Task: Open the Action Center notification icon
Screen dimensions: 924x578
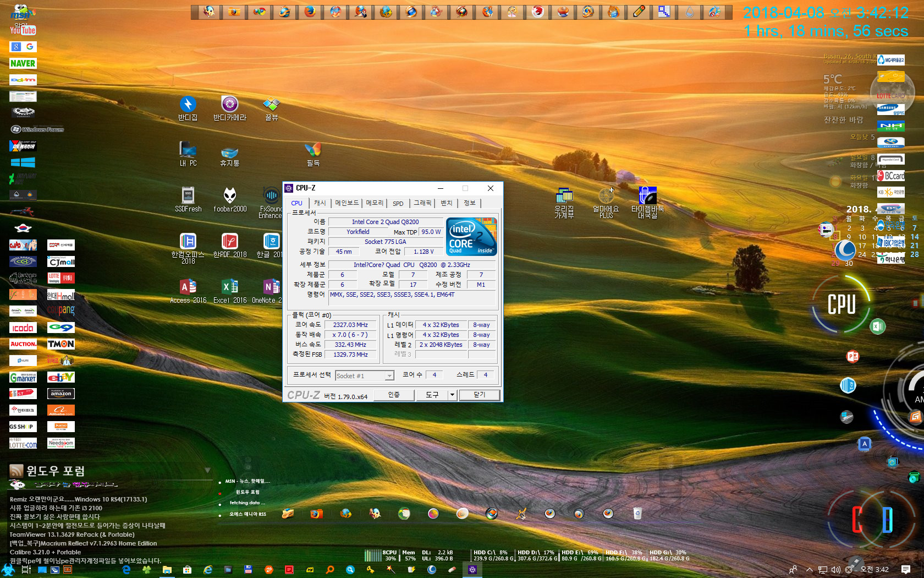Action: click(x=906, y=570)
